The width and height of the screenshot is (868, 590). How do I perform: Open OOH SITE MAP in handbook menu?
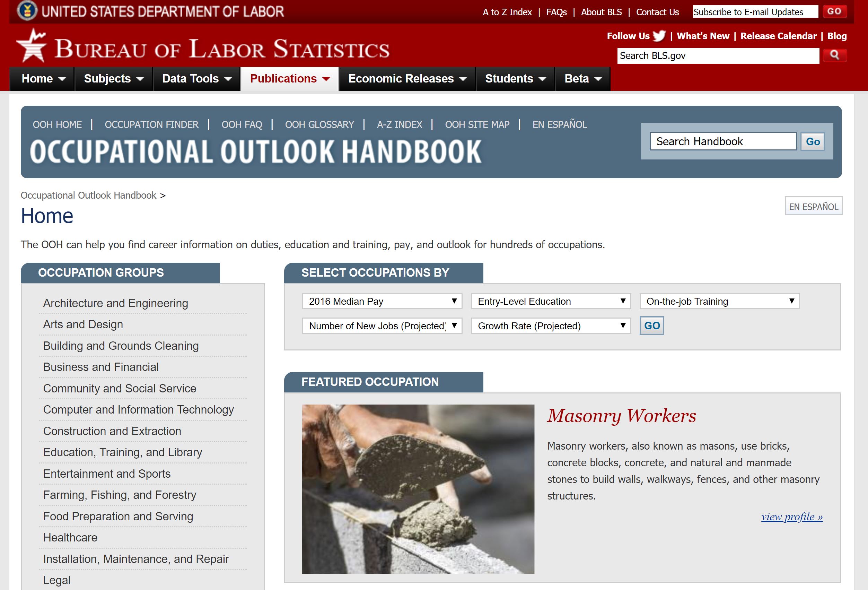477,124
